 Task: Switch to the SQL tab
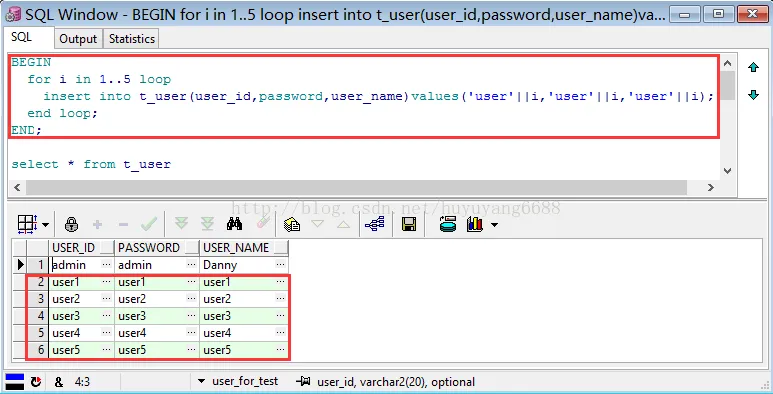coord(22,37)
